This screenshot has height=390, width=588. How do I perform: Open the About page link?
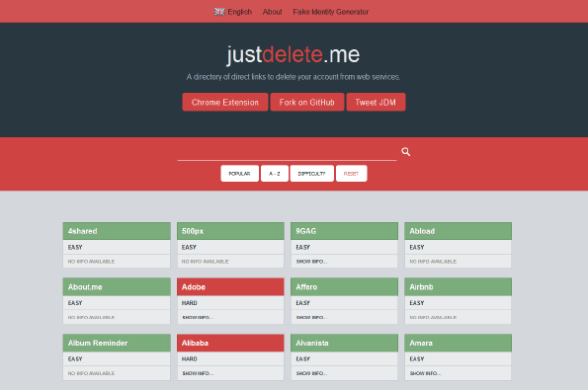(272, 12)
